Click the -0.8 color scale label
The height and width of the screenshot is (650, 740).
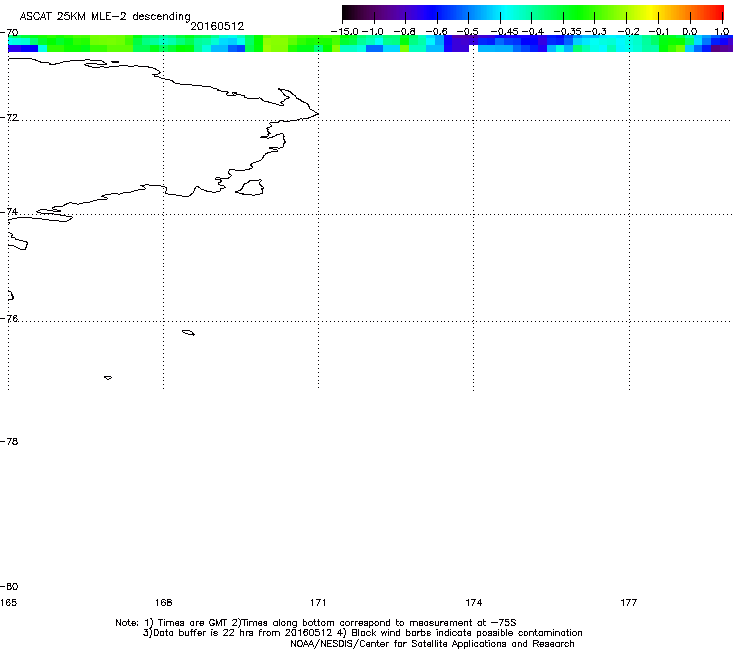pos(404,32)
